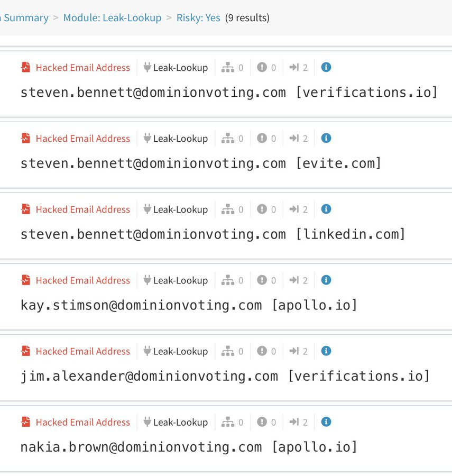452x476 pixels.
Task: Select kay.stimson@dominionvoting.com [apollo.io] entry
Action: click(189, 305)
